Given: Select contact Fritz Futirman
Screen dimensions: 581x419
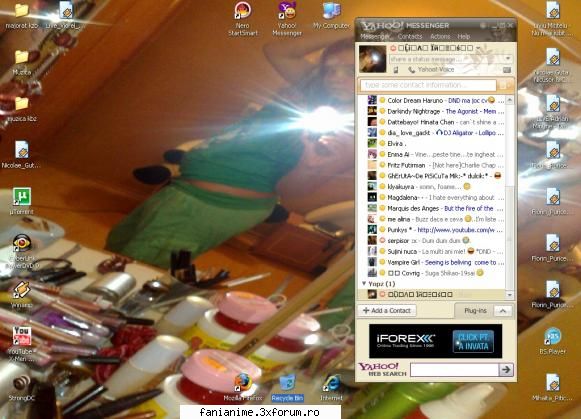Looking at the screenshot, I should point(432,165).
